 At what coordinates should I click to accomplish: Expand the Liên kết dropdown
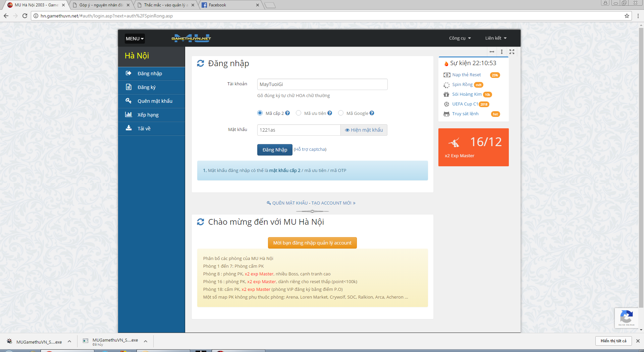point(496,38)
